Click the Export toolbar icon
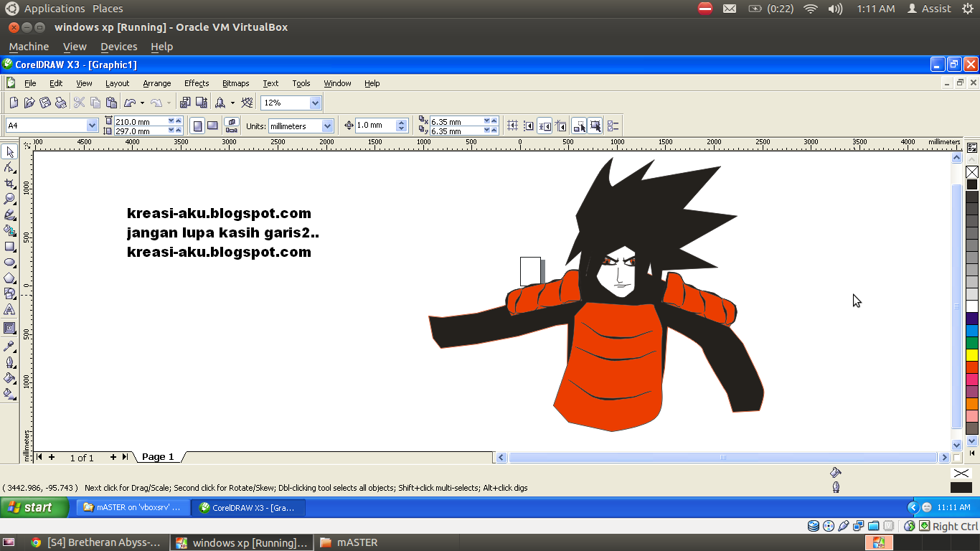 tap(202, 103)
